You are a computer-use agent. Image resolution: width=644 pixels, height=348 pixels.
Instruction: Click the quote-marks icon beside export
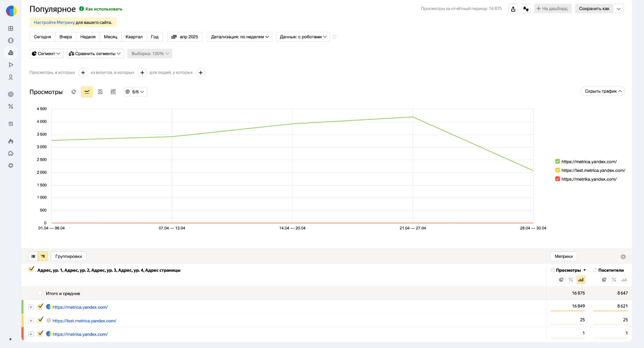[x=526, y=9]
